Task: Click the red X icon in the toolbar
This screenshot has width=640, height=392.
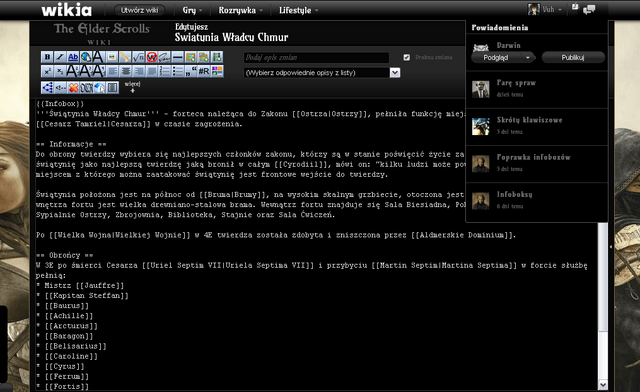Action: coord(73,87)
